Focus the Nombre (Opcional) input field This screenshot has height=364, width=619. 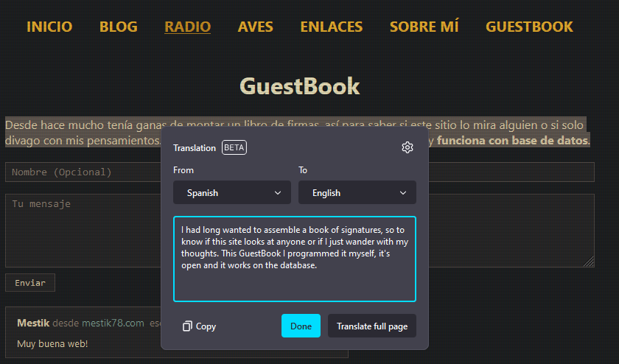(x=81, y=172)
